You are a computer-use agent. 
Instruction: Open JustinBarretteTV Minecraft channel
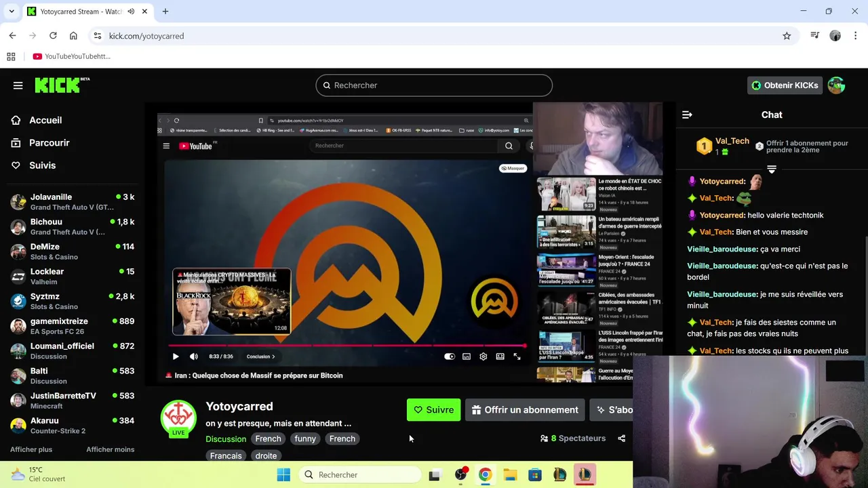pos(72,401)
